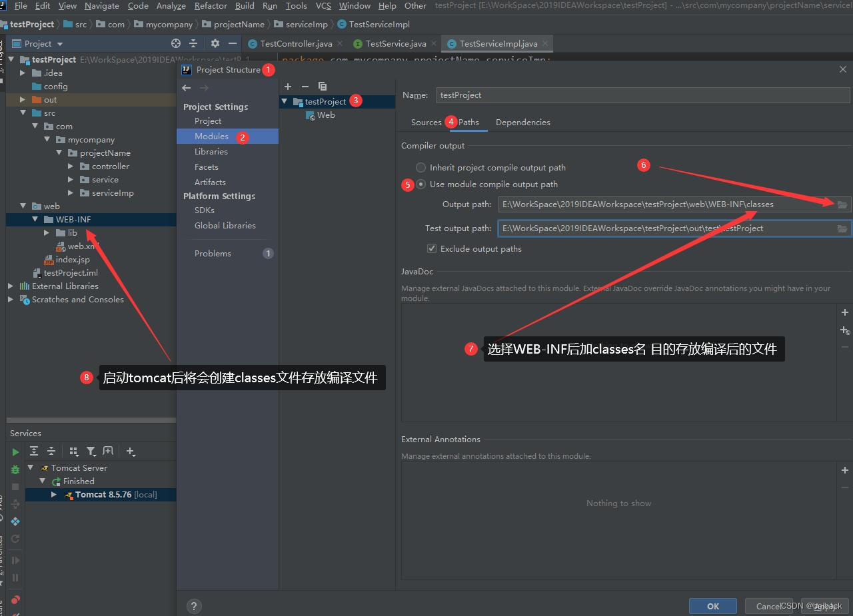
Task: Go back with the left arrow in Project Structure
Action: (x=187, y=88)
